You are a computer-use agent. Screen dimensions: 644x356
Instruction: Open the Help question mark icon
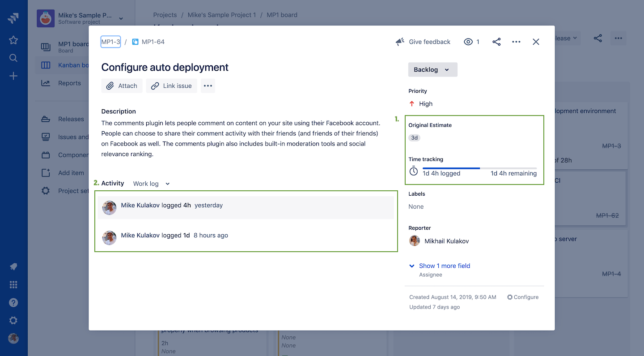13,303
